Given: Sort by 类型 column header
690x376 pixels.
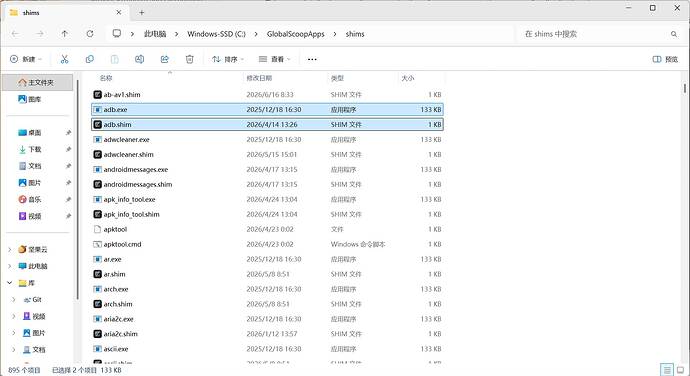Looking at the screenshot, I should [x=337, y=78].
